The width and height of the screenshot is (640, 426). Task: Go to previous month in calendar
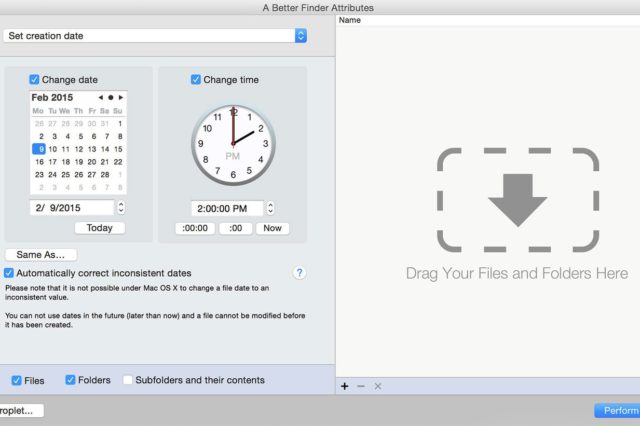point(100,98)
